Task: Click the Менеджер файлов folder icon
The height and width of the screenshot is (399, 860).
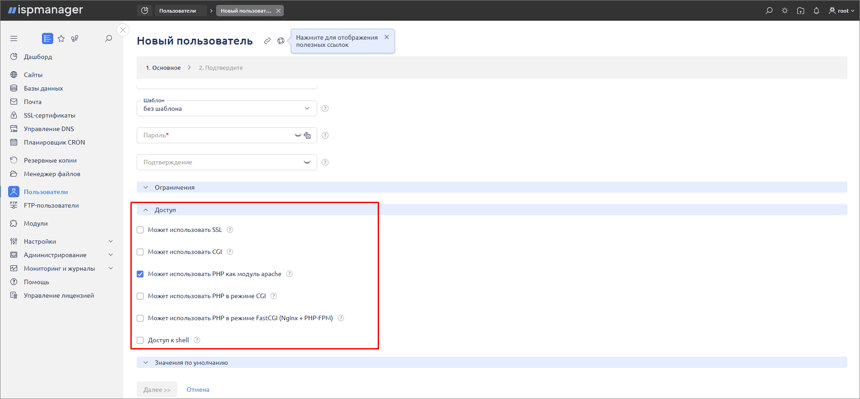Action: pyautogui.click(x=14, y=174)
